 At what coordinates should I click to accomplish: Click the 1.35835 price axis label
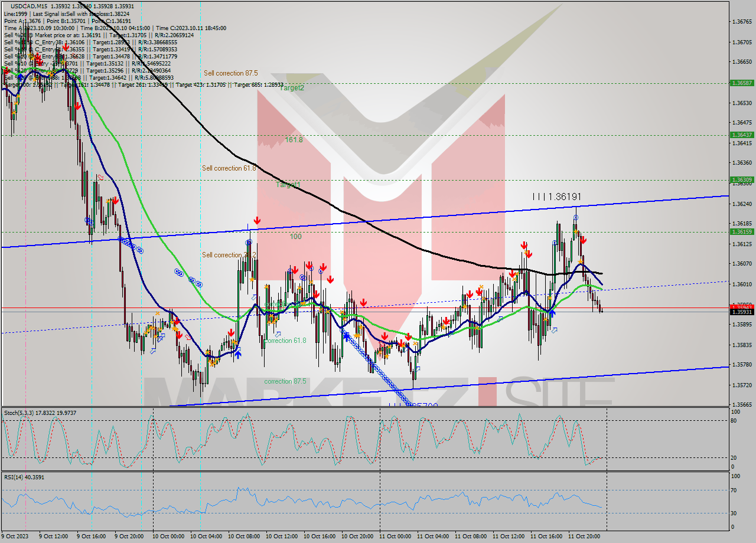[741, 345]
